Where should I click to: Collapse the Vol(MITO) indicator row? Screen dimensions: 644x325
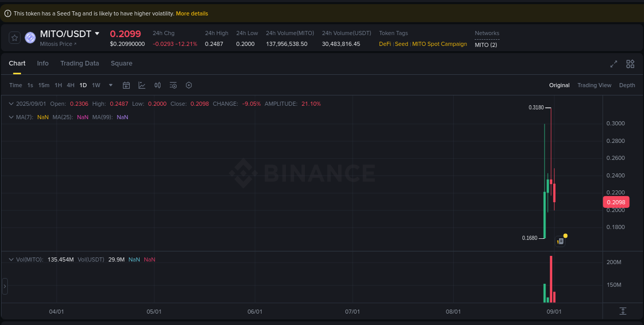(11, 259)
